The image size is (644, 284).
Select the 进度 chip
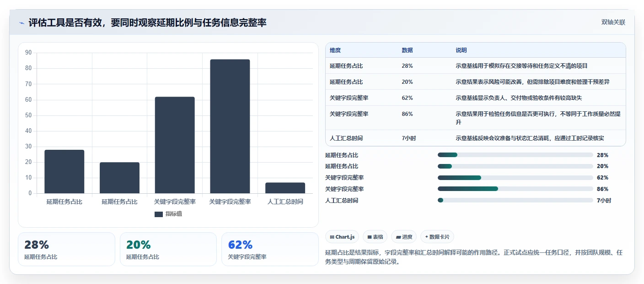tap(404, 237)
